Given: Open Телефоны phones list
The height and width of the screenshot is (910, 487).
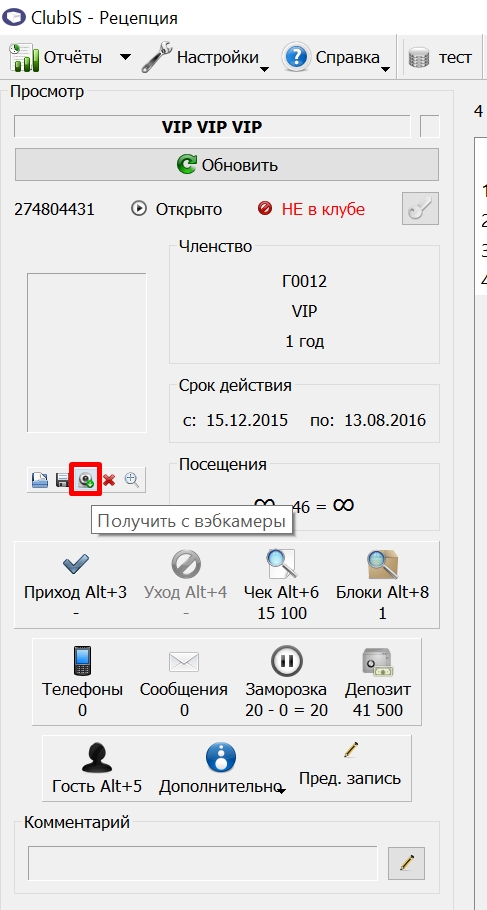Looking at the screenshot, I should tap(82, 681).
